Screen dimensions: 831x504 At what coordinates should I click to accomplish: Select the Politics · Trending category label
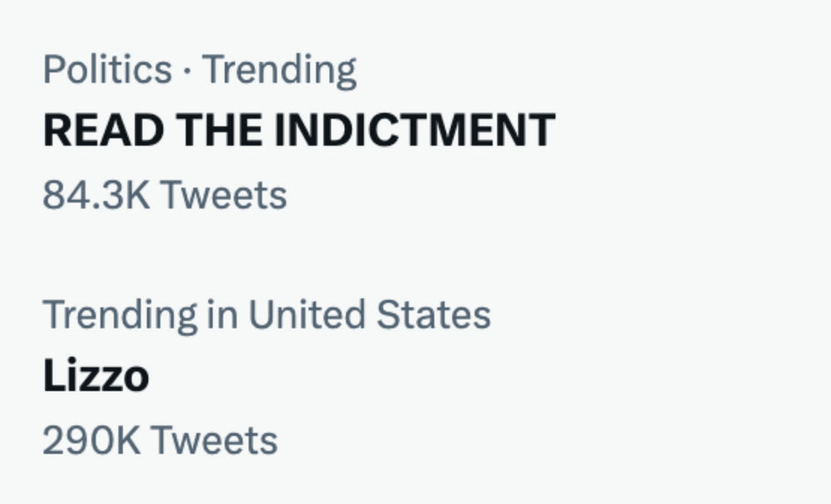[199, 70]
